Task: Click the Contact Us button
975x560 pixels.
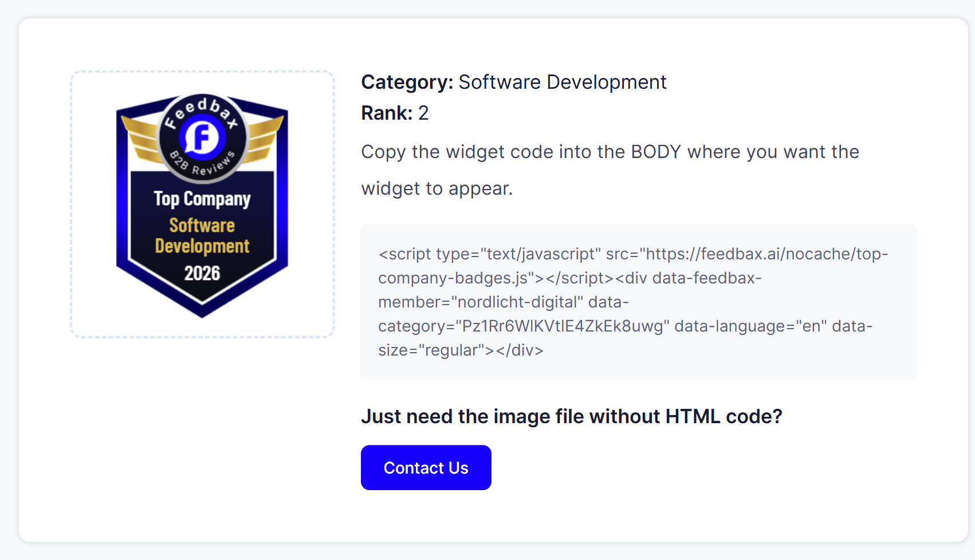Action: pos(426,467)
